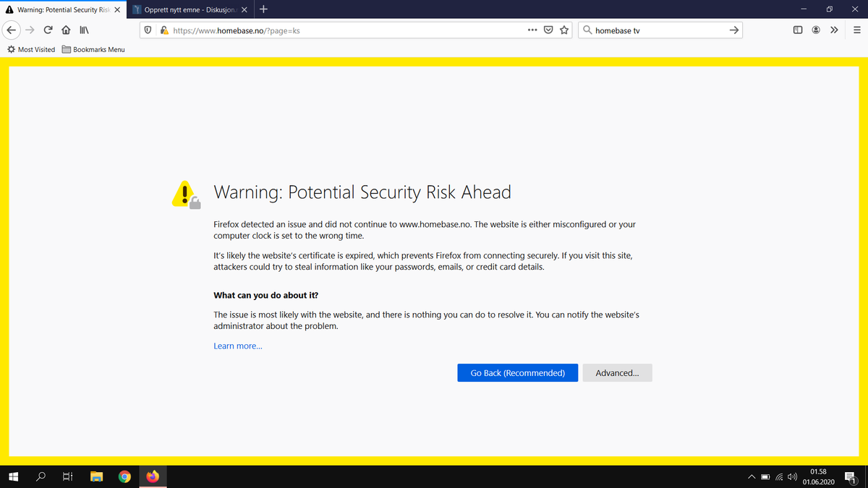Open the notification action center
This screenshot has height=488, width=868.
pos(851,476)
